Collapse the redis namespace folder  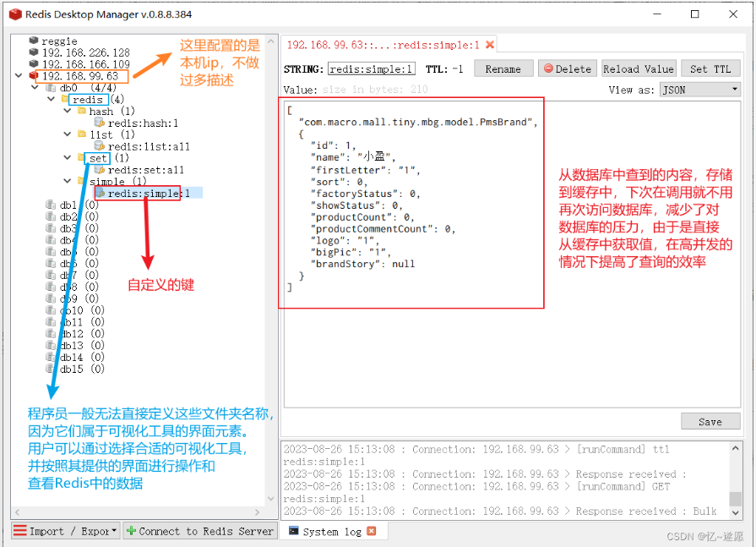[x=52, y=99]
